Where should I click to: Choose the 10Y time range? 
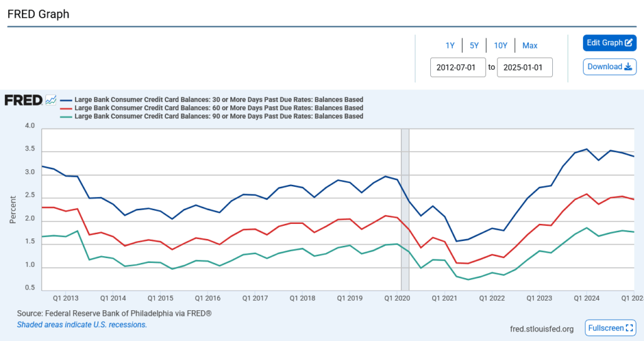pos(500,45)
